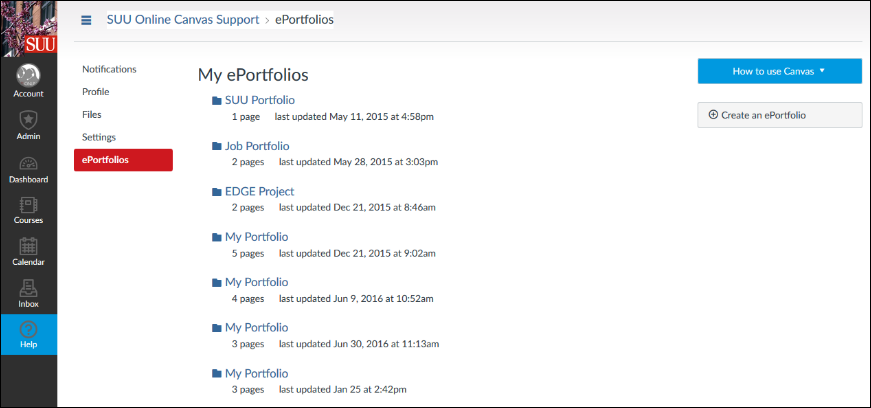Open the Admin shield icon
The width and height of the screenshot is (871, 408).
(x=28, y=120)
